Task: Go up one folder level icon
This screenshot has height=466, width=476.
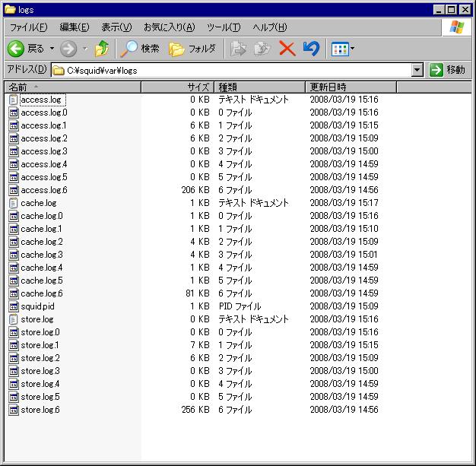Action: coord(102,49)
